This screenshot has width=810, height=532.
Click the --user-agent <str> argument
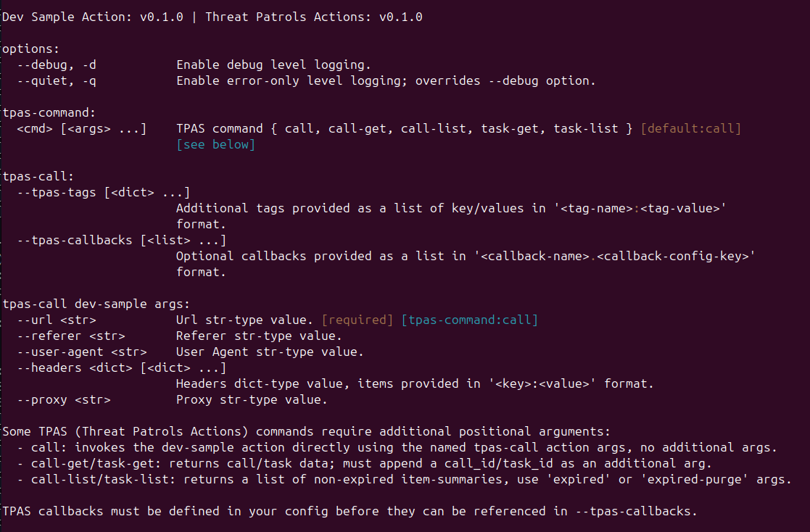point(82,352)
